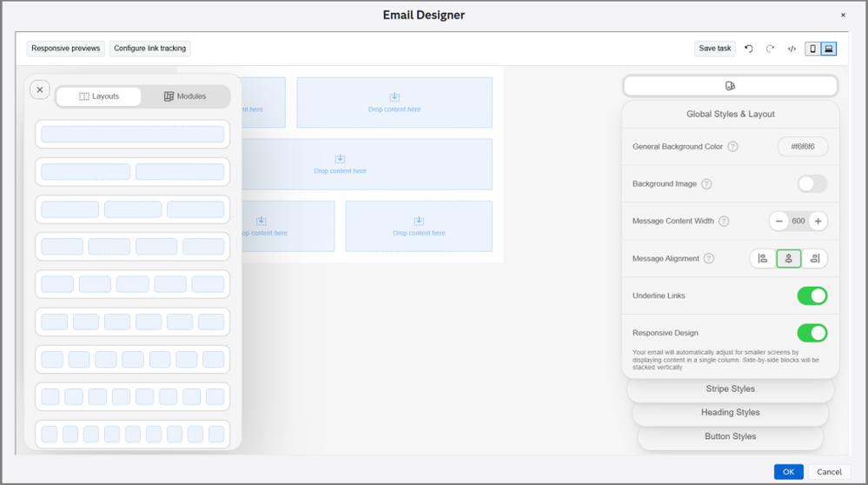This screenshot has height=485, width=868.
Task: Open Message Content Width help icon
Action: (724, 221)
